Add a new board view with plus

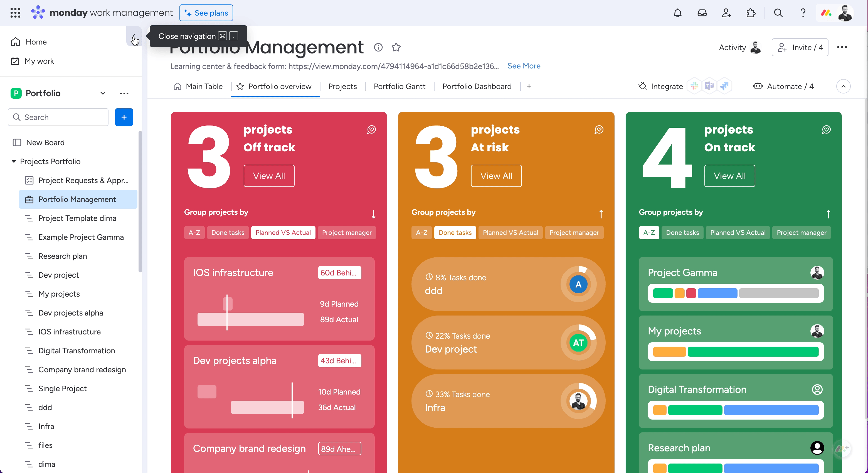(529, 86)
